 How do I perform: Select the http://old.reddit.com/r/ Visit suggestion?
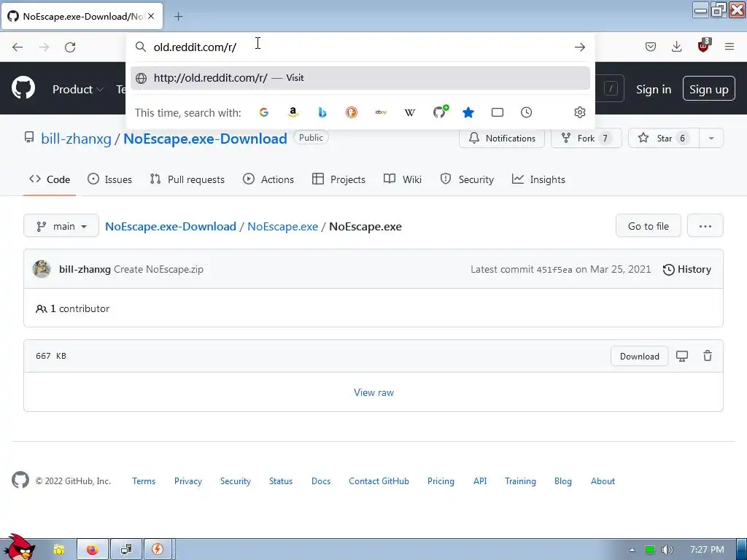[x=360, y=77]
